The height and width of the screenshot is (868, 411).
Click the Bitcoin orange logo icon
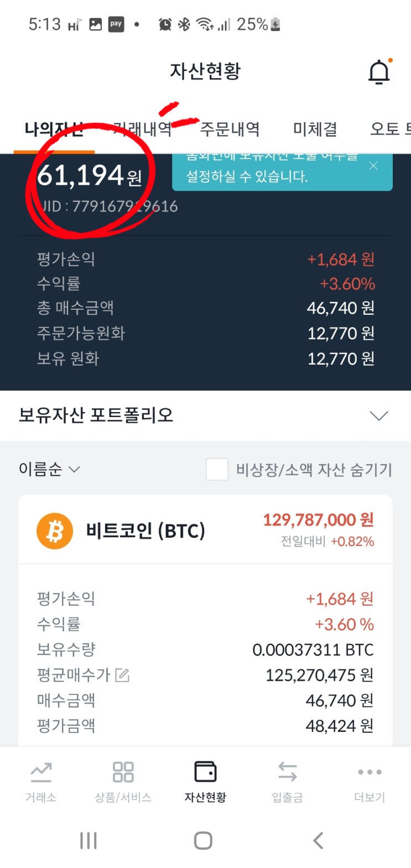coord(54,531)
